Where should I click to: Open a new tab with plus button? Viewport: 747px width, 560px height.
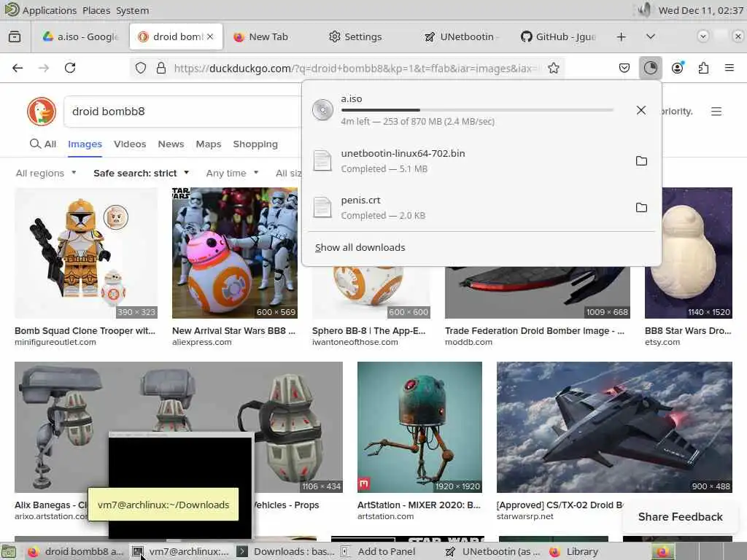coord(622,36)
